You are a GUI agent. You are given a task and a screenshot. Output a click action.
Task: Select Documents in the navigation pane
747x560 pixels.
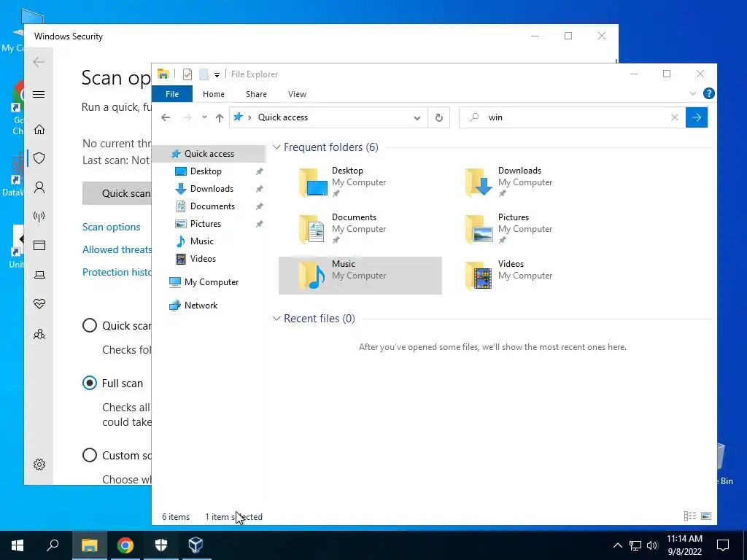tap(212, 206)
